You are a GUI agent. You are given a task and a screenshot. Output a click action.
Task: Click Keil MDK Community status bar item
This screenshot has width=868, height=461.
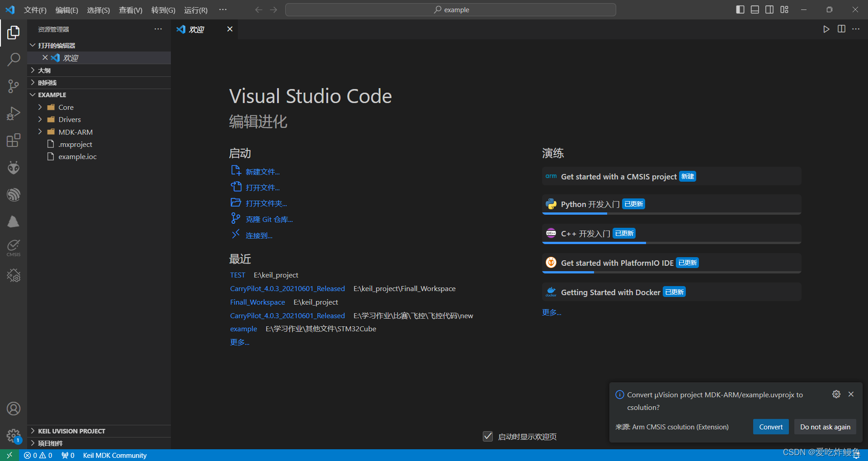tap(115, 455)
